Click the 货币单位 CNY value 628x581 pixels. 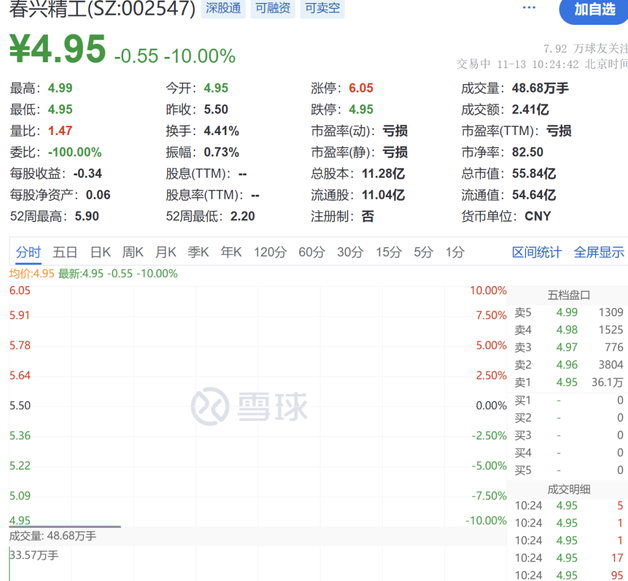click(x=538, y=216)
